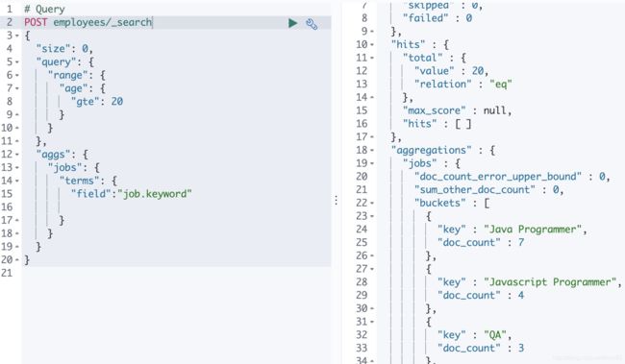
Task: Fold the "range" block at line 6
Action: pyautogui.click(x=17, y=75)
